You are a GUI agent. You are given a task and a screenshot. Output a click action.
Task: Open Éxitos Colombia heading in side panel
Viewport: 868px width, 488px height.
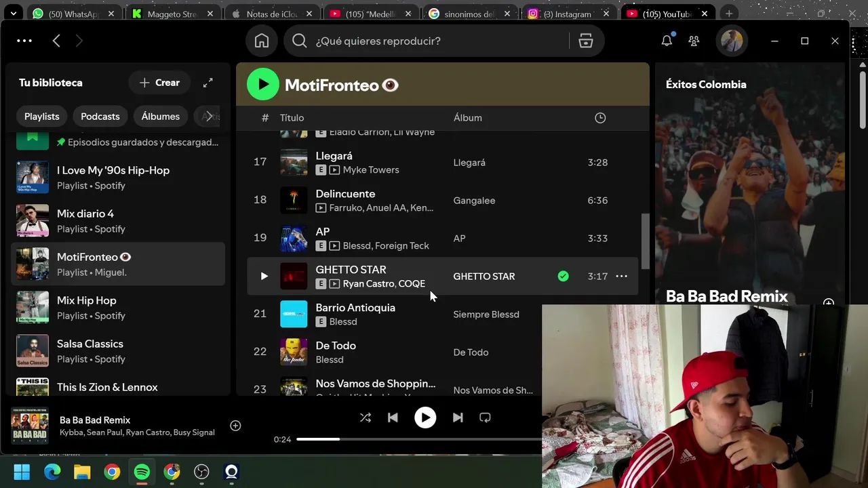point(706,85)
